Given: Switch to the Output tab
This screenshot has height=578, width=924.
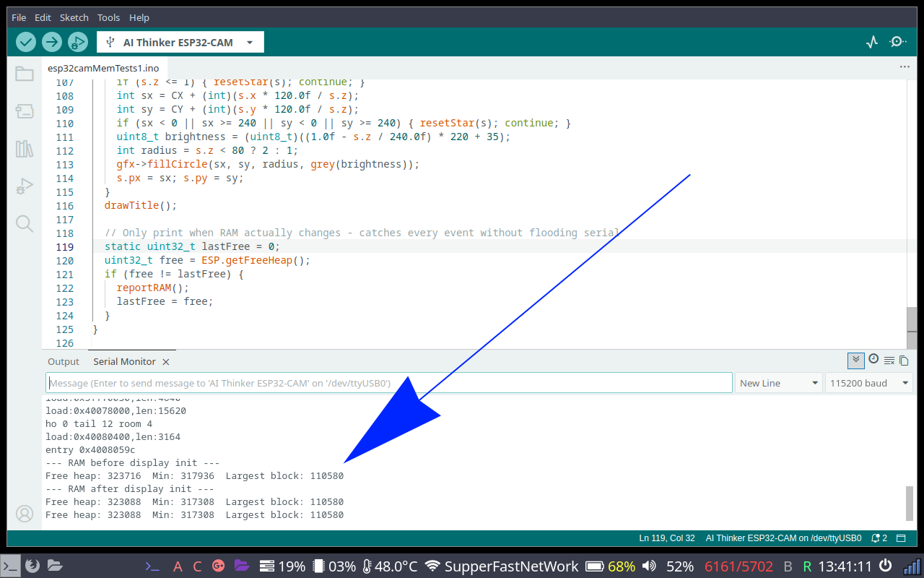Looking at the screenshot, I should pyautogui.click(x=64, y=362).
